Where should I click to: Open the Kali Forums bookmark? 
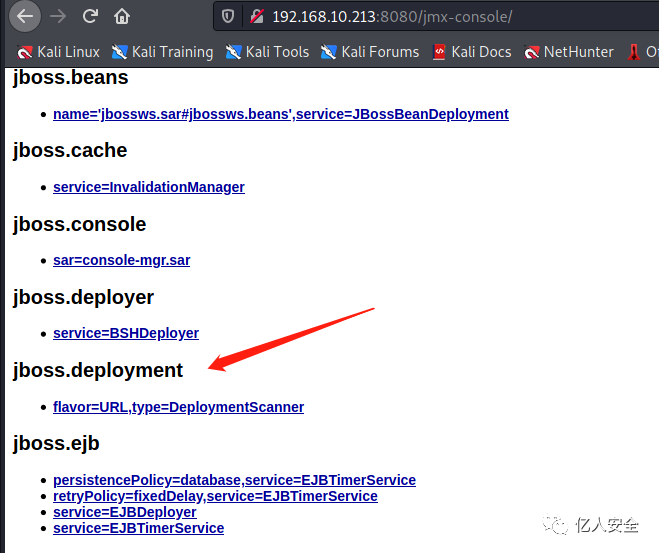(370, 52)
